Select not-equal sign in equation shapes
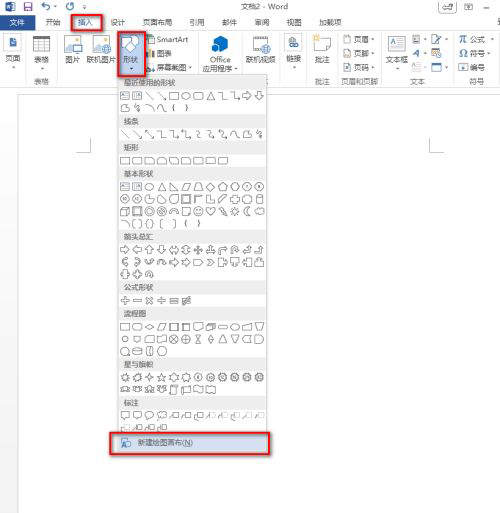 (186, 300)
